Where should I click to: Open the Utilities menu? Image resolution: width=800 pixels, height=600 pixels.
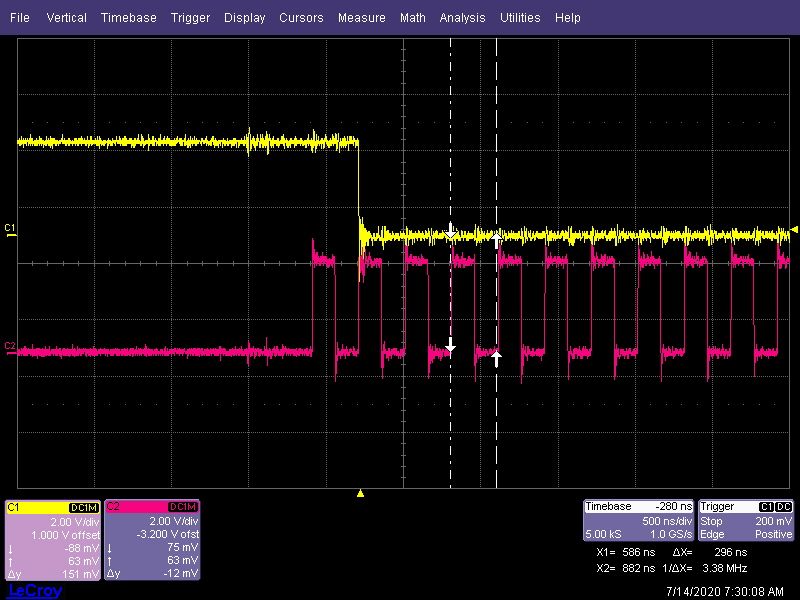pyautogui.click(x=520, y=17)
